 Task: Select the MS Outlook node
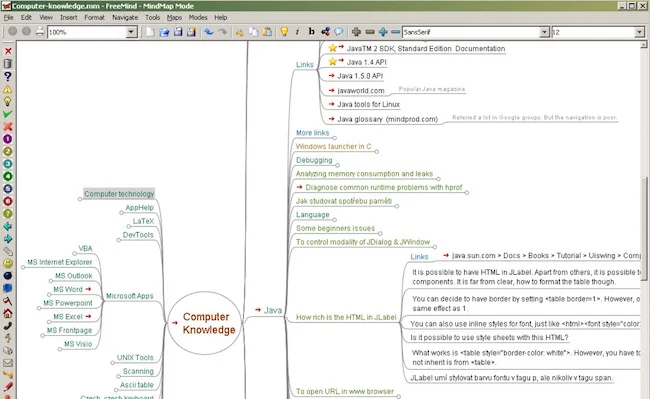(74, 276)
